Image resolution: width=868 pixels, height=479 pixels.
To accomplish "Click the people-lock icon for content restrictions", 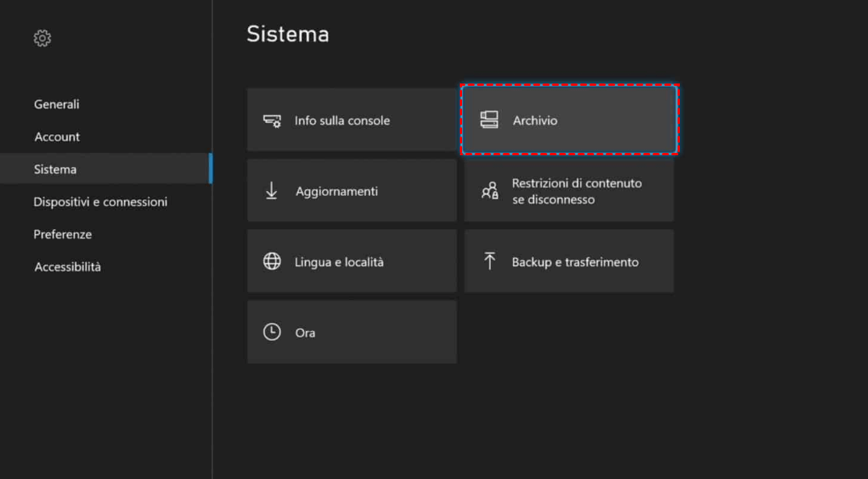I will point(489,191).
